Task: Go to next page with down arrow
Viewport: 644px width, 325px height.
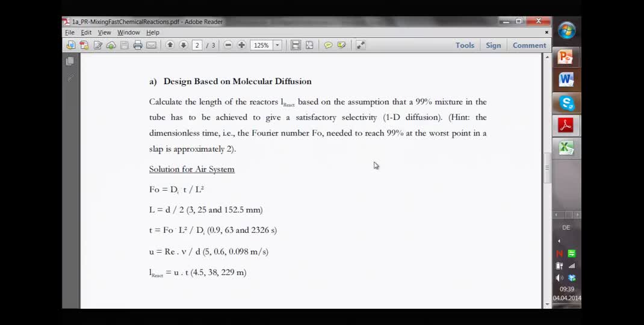Action: (x=184, y=45)
